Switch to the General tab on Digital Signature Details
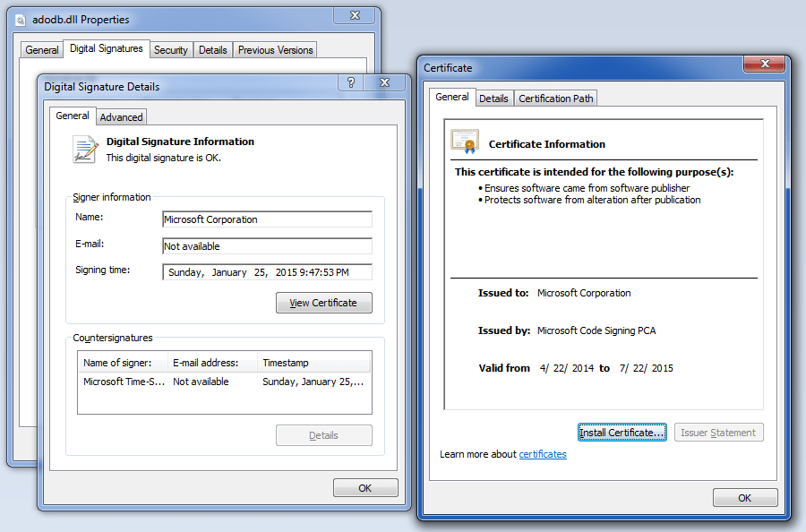Screen dimensions: 806x532 pos(73,116)
